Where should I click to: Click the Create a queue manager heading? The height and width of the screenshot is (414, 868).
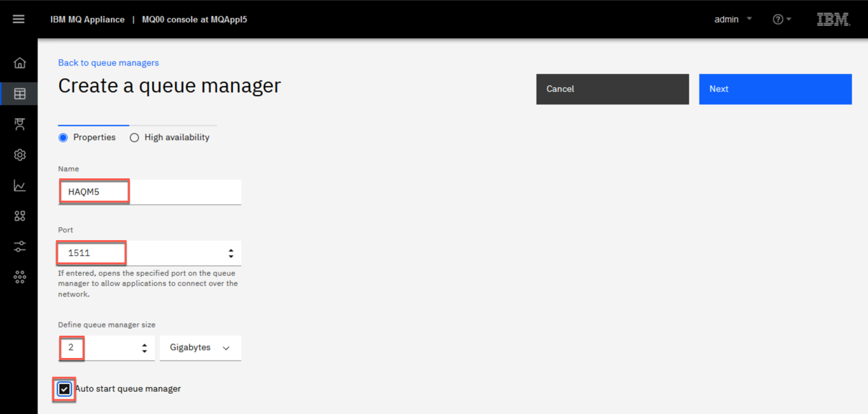coord(169,86)
